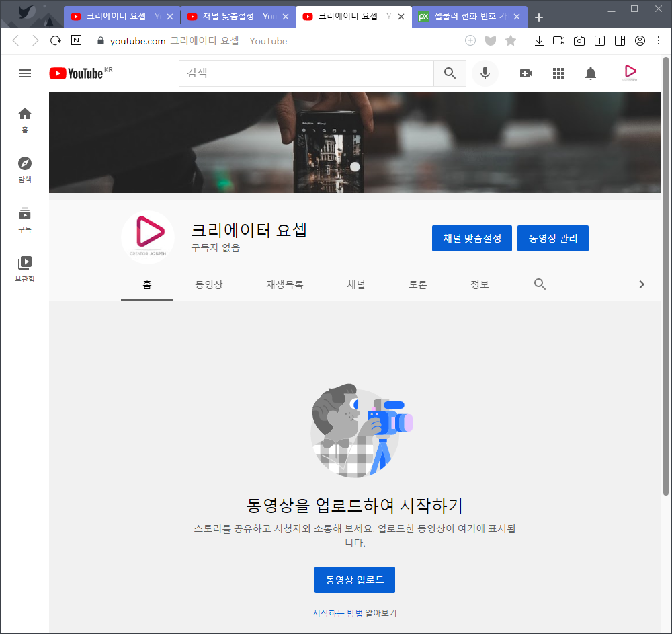
Task: Open the YouTube apps grid icon
Action: tap(558, 73)
